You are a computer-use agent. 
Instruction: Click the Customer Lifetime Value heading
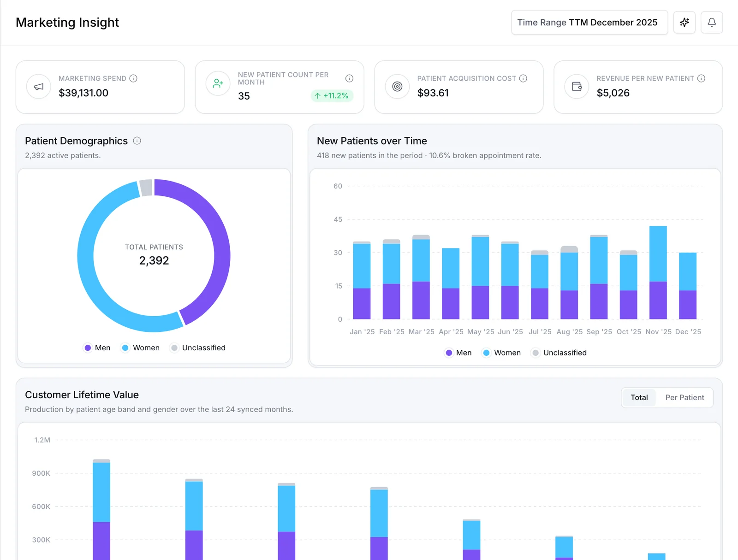[x=82, y=395]
